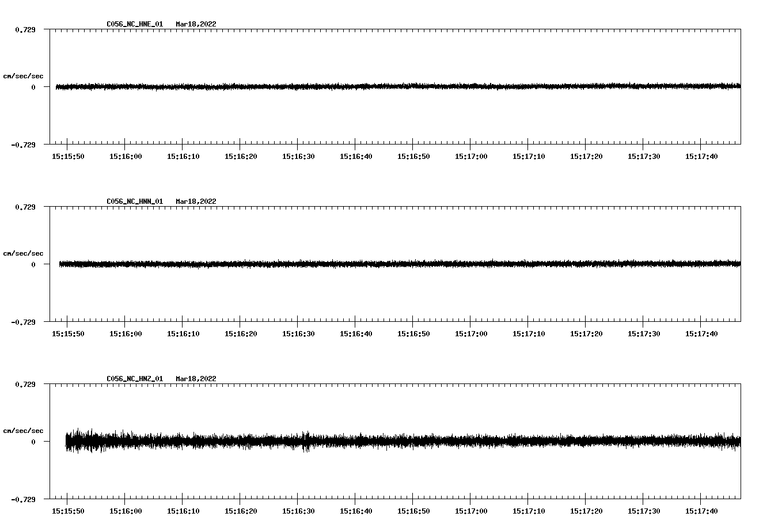
Task: Click the C056_NC_HNN_01 channel title
Action: coord(134,202)
